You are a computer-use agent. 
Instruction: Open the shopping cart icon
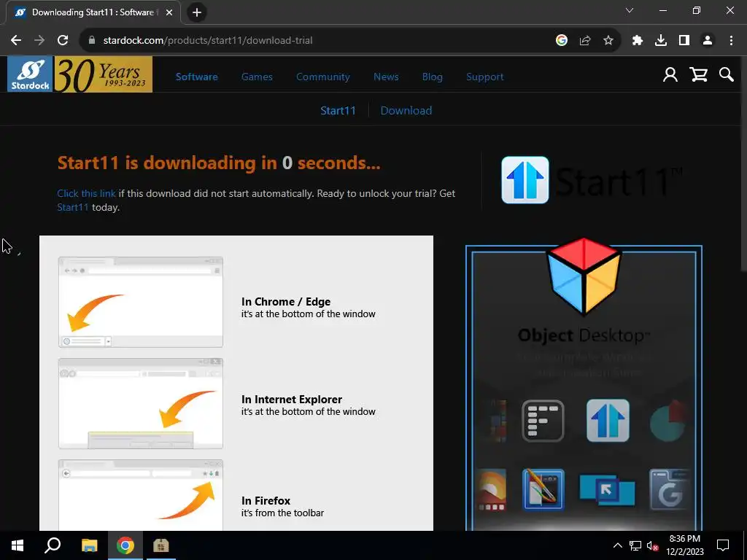[698, 75]
